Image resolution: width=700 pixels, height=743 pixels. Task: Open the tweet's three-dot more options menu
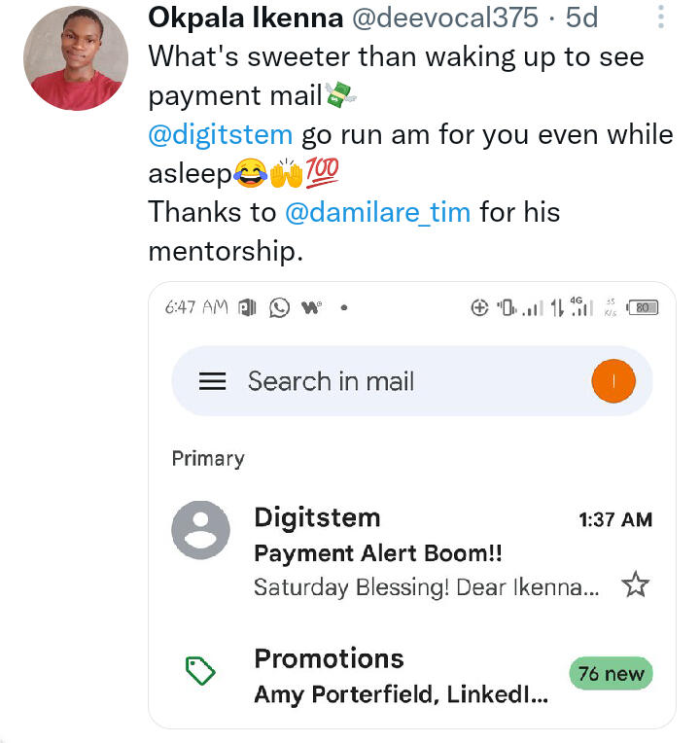[x=662, y=18]
